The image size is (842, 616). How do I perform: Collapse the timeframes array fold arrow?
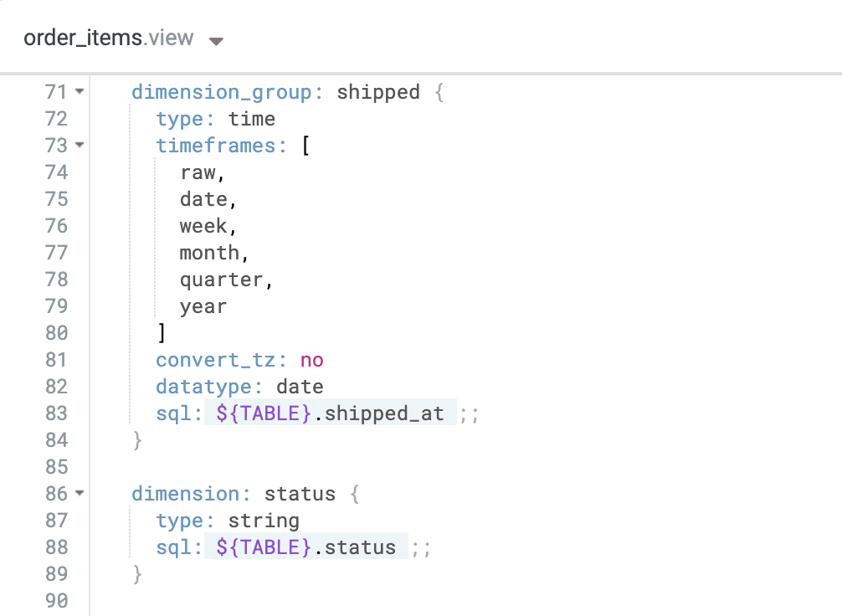tap(78, 145)
